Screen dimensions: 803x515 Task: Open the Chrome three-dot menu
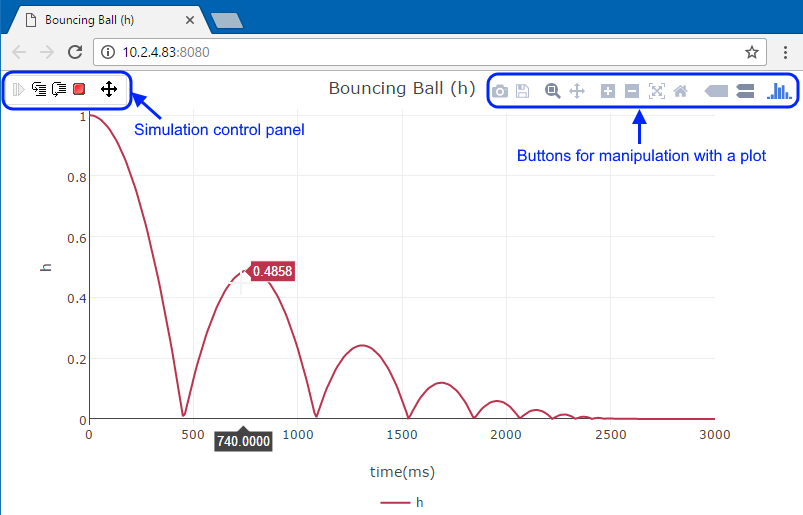tap(785, 52)
